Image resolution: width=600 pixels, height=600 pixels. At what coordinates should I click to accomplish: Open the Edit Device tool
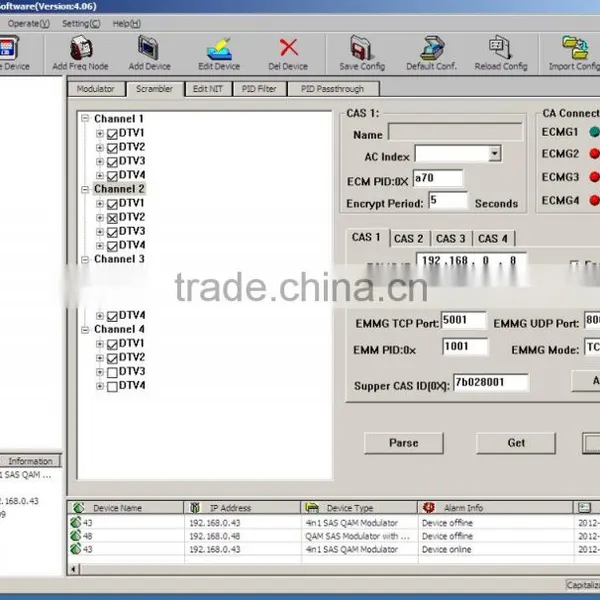click(x=219, y=48)
